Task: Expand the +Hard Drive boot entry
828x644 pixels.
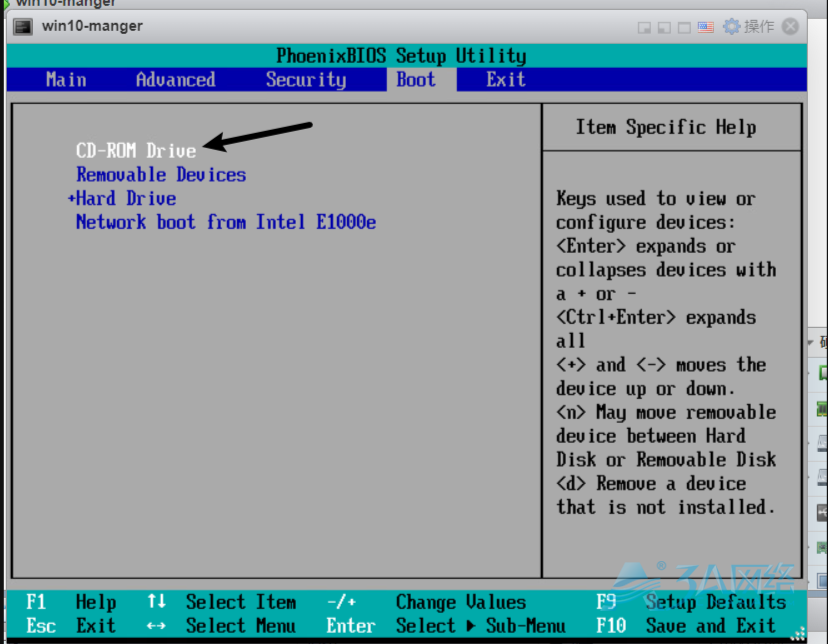Action: (x=122, y=198)
